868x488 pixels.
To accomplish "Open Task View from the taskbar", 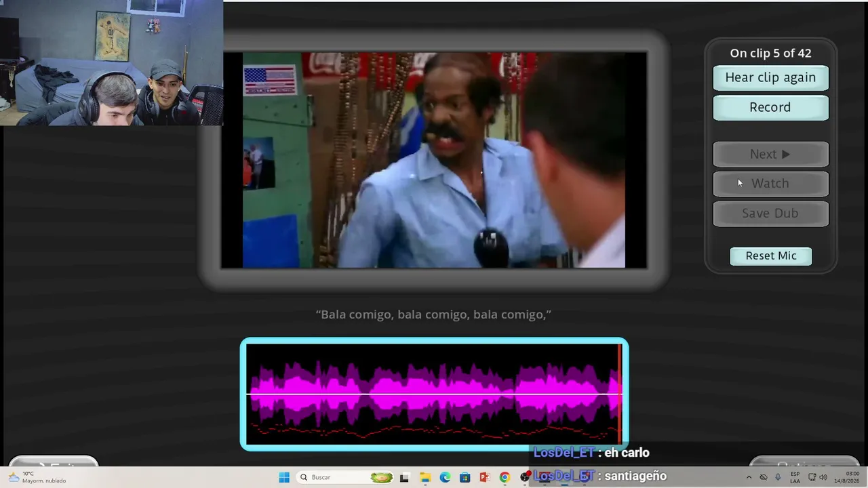I will click(x=405, y=477).
